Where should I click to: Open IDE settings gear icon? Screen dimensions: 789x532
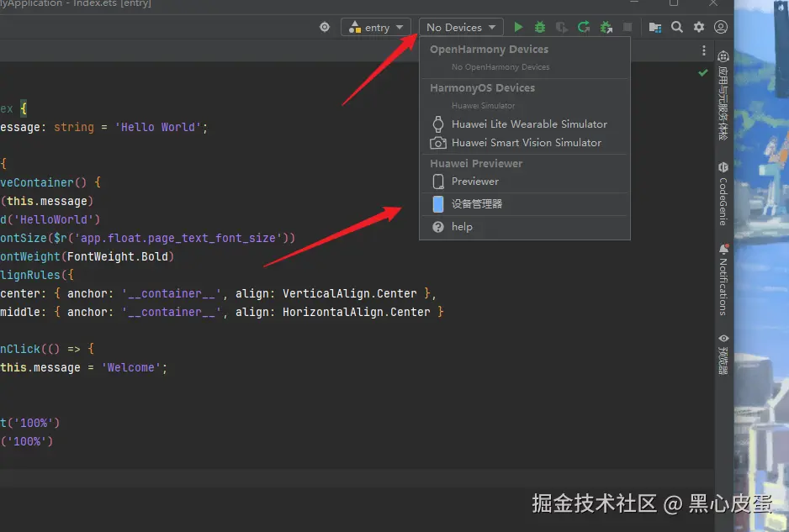tap(699, 27)
